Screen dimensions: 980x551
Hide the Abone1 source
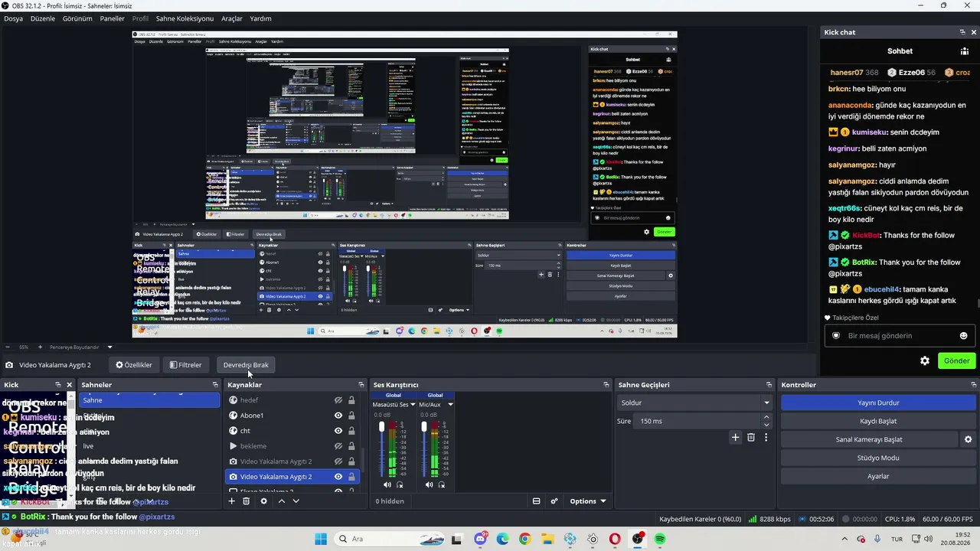point(338,416)
